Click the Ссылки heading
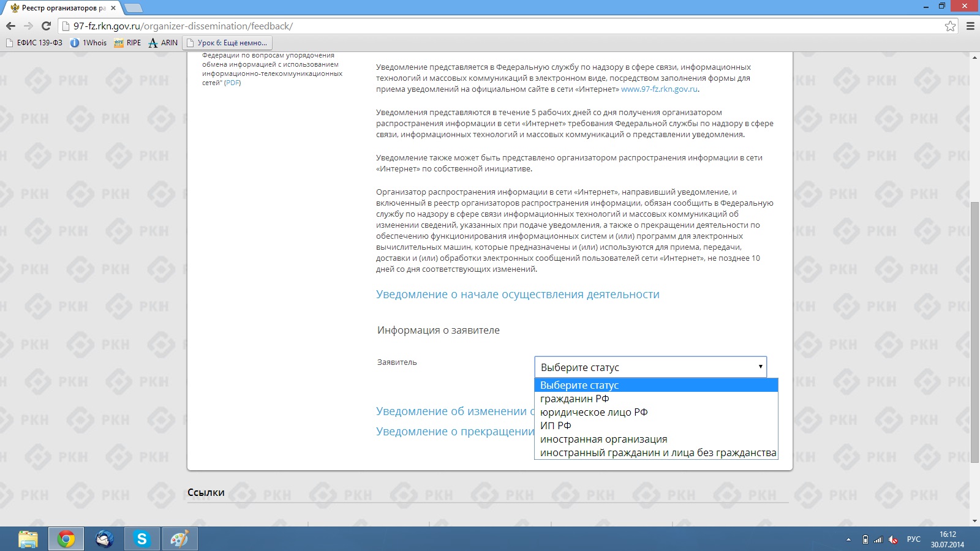Viewport: 980px width, 551px height. (x=206, y=492)
